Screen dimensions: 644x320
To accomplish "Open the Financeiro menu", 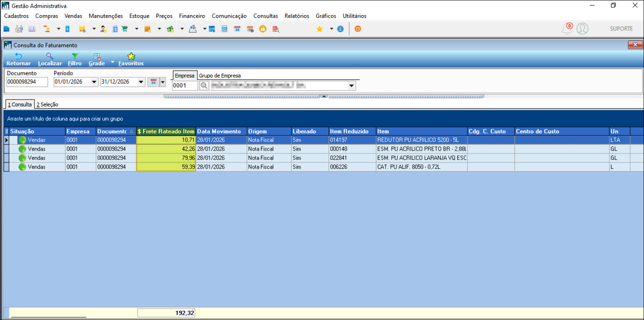I will click(192, 16).
